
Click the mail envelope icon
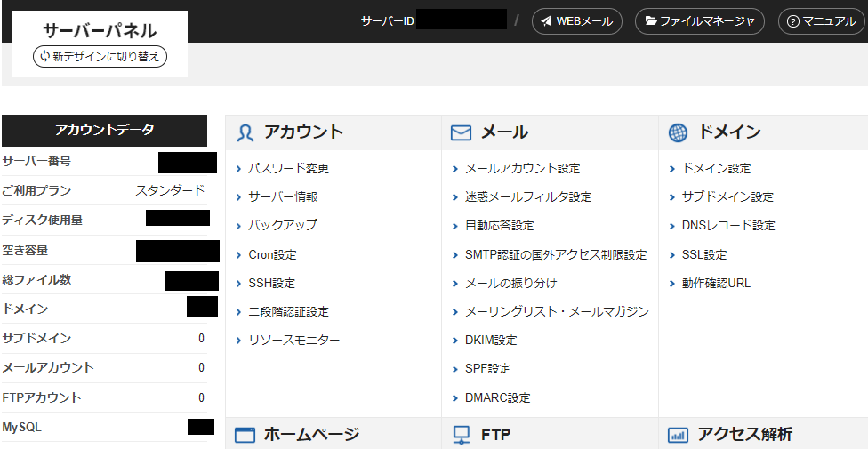point(461,133)
